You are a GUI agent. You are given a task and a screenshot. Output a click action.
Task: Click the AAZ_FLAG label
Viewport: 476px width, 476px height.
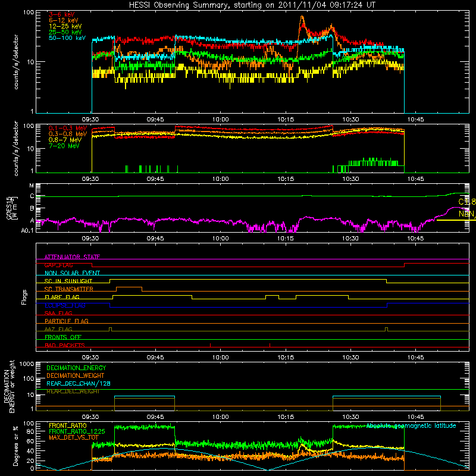pyautogui.click(x=58, y=329)
